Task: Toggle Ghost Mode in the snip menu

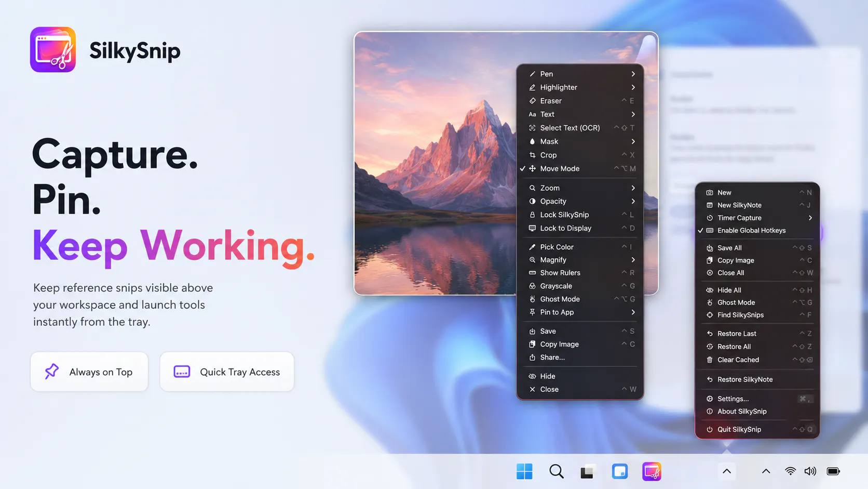Action: click(x=580, y=299)
